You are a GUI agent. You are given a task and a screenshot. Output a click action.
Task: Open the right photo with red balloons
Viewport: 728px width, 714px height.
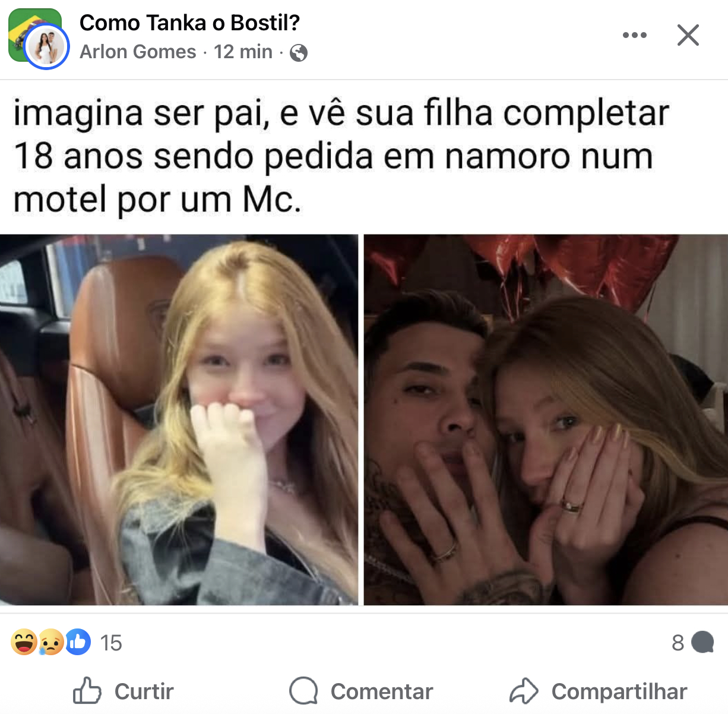(546, 419)
